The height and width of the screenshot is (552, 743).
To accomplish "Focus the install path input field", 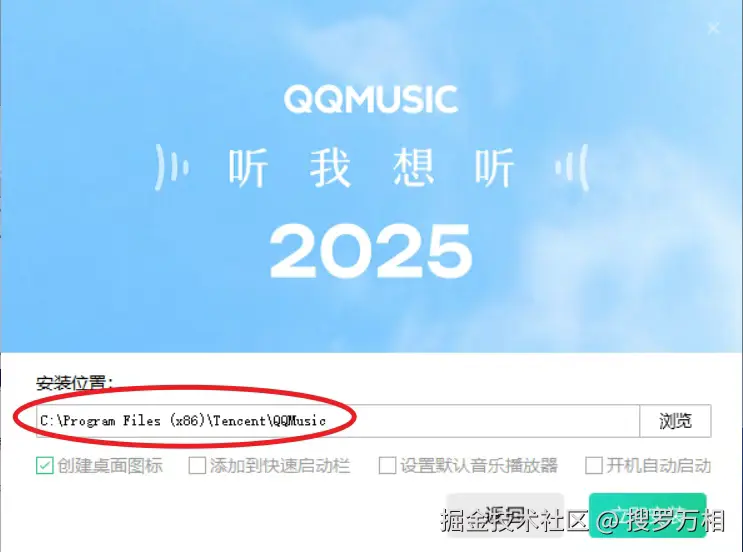I will (338, 421).
